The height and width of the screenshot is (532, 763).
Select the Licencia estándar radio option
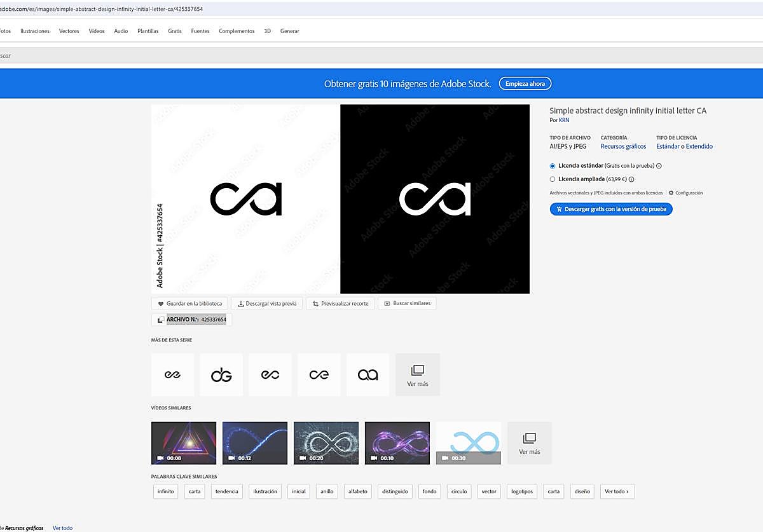pos(553,166)
